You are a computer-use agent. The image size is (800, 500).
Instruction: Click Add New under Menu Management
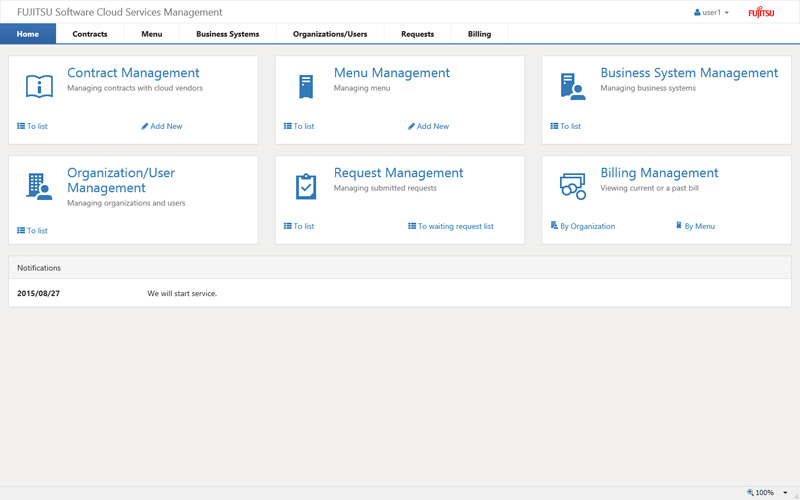pos(429,126)
